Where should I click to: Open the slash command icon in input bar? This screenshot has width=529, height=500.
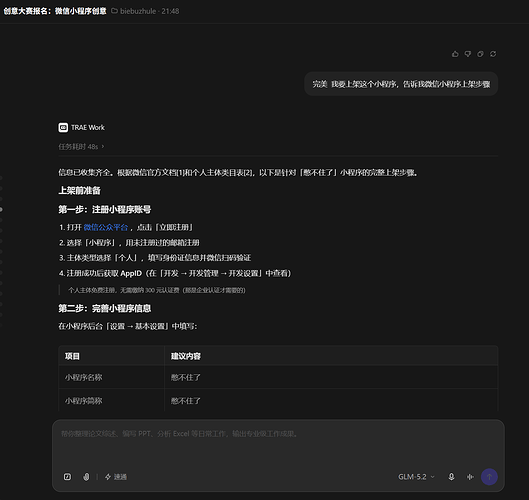coord(67,477)
